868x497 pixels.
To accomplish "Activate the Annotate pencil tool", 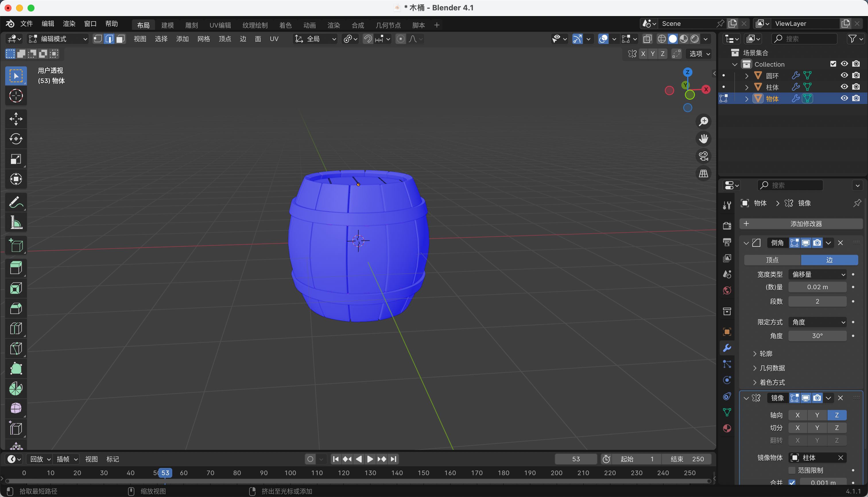I will [x=16, y=202].
